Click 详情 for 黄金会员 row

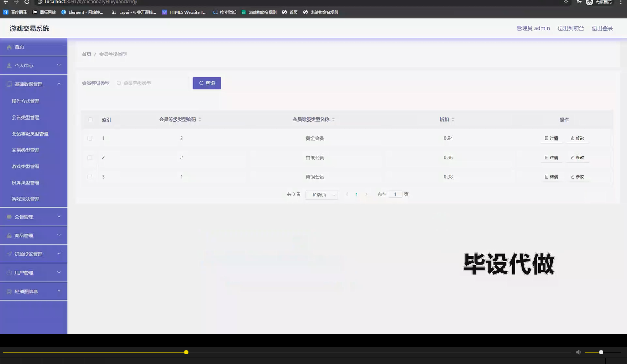(x=551, y=139)
